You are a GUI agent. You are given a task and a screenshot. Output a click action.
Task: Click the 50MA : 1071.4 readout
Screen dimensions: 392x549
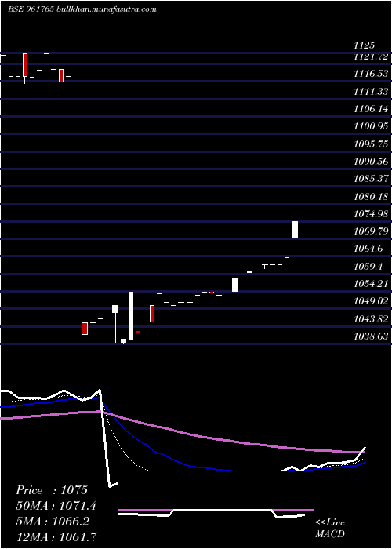tap(56, 506)
